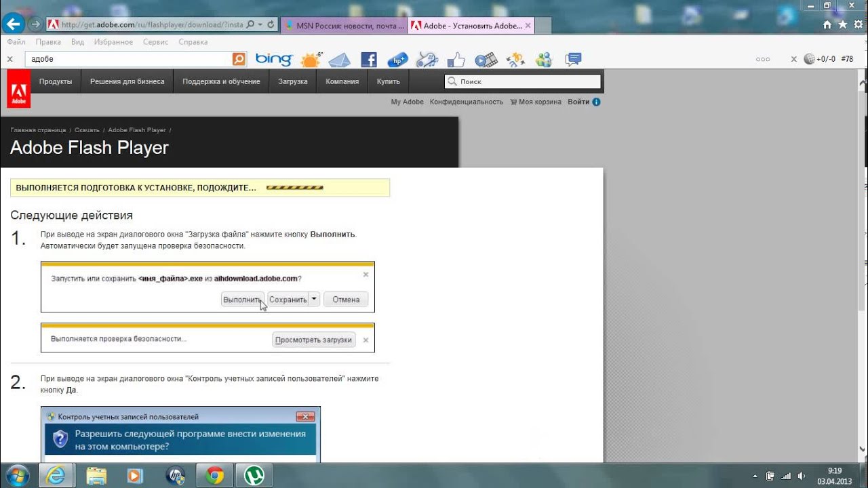Open the Купить navigation item
The width and height of the screenshot is (868, 488).
(388, 81)
